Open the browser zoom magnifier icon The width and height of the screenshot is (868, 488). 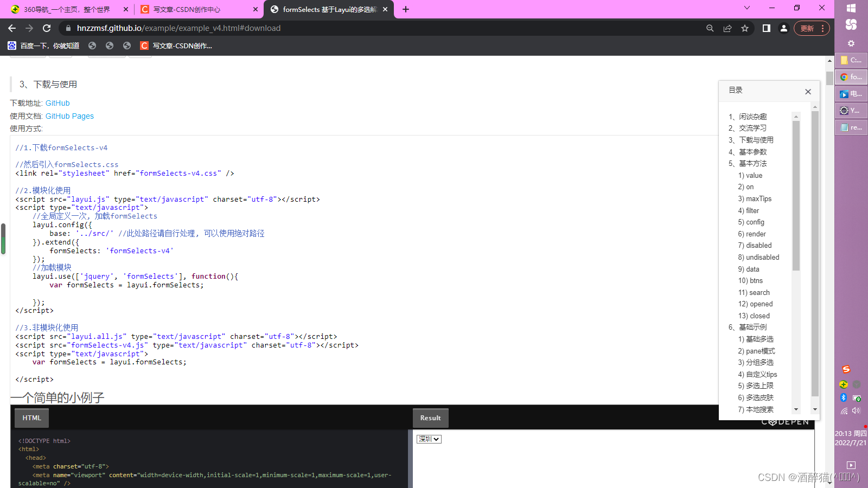710,28
